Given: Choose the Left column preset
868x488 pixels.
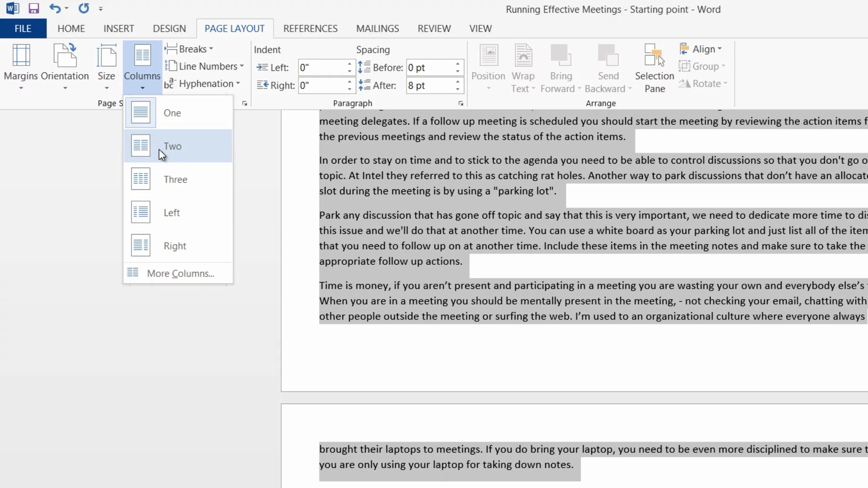Looking at the screenshot, I should point(171,212).
